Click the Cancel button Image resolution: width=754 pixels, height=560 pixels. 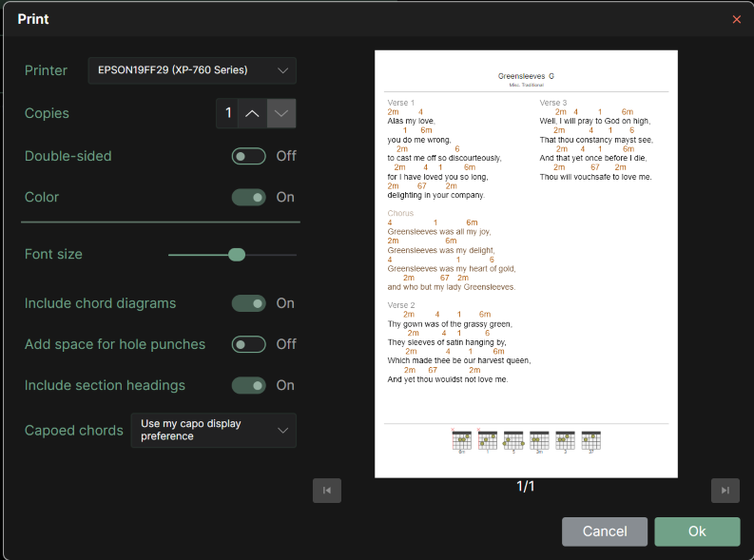pos(605,531)
